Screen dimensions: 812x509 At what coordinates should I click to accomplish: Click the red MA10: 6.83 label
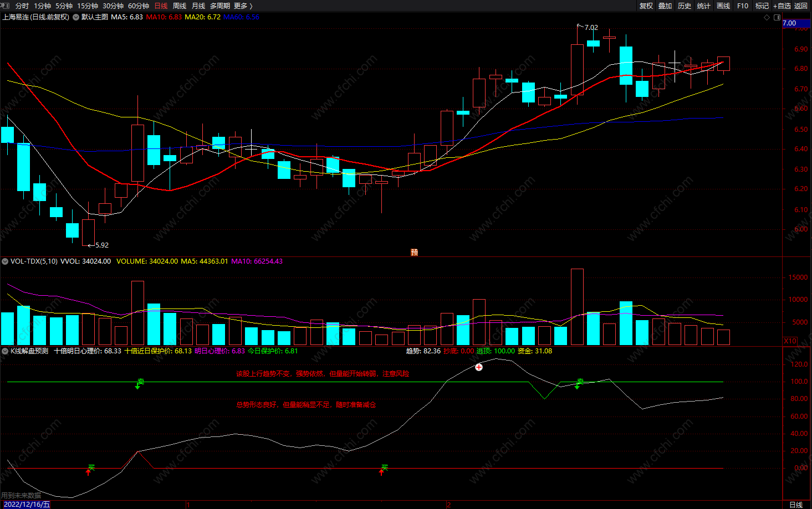pos(164,17)
